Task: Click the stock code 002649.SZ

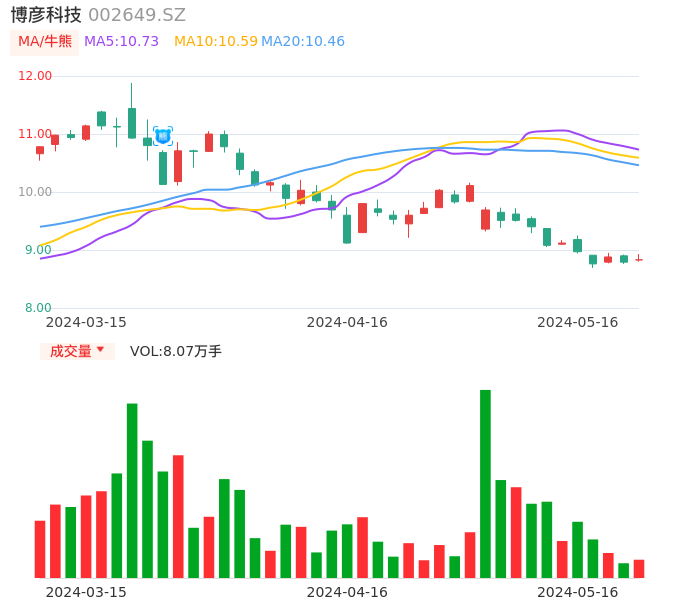Action: coord(137,15)
